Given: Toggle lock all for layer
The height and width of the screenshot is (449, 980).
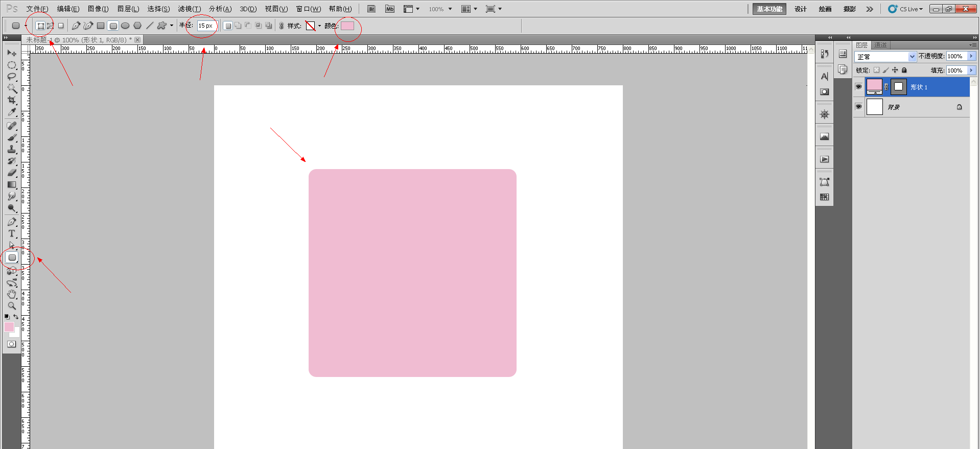Looking at the screenshot, I should click(x=904, y=70).
